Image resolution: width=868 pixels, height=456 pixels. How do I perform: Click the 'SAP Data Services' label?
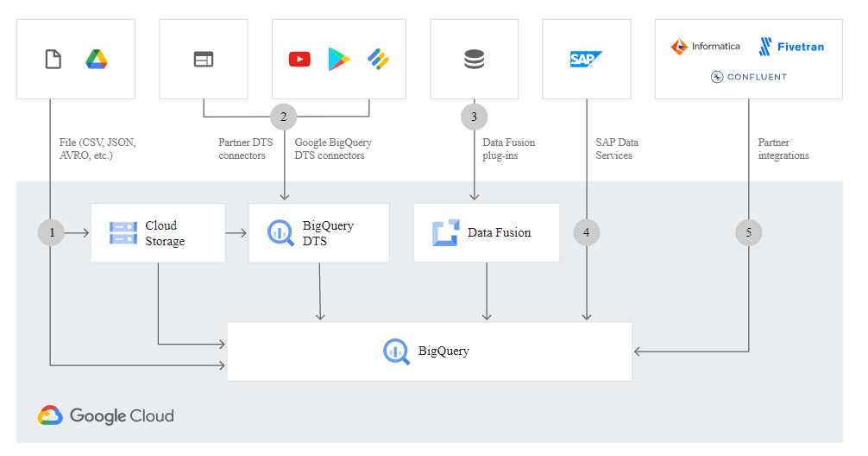pyautogui.click(x=617, y=149)
